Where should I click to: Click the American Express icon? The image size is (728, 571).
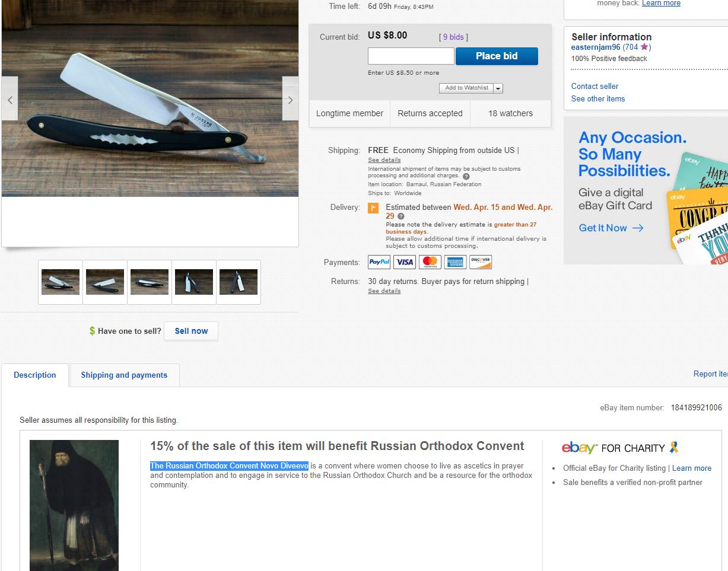coord(455,262)
